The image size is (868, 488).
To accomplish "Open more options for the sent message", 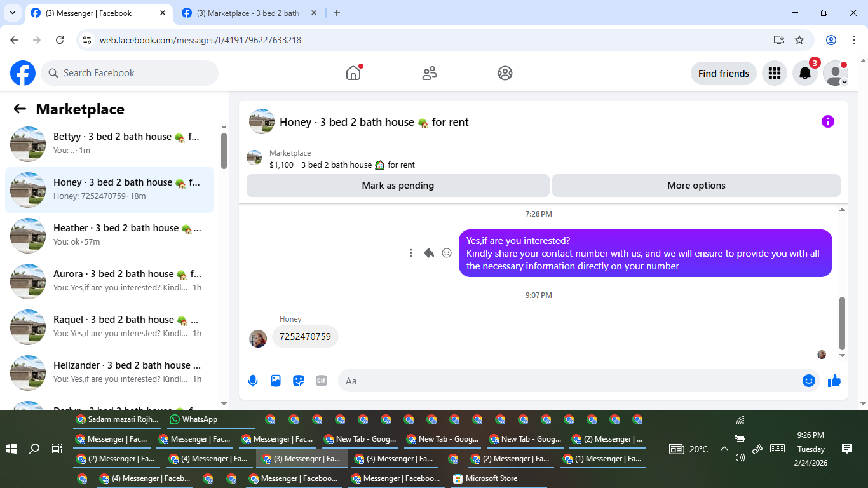I will (411, 253).
